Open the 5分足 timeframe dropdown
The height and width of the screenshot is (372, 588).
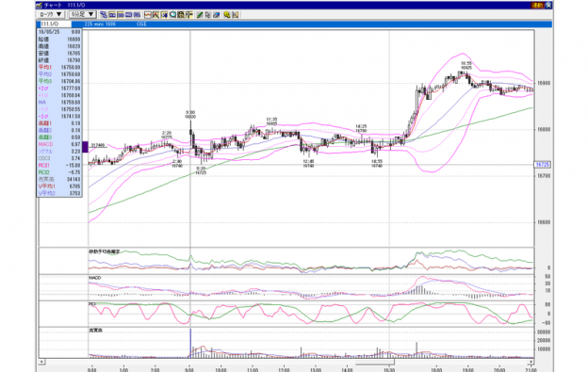83,14
